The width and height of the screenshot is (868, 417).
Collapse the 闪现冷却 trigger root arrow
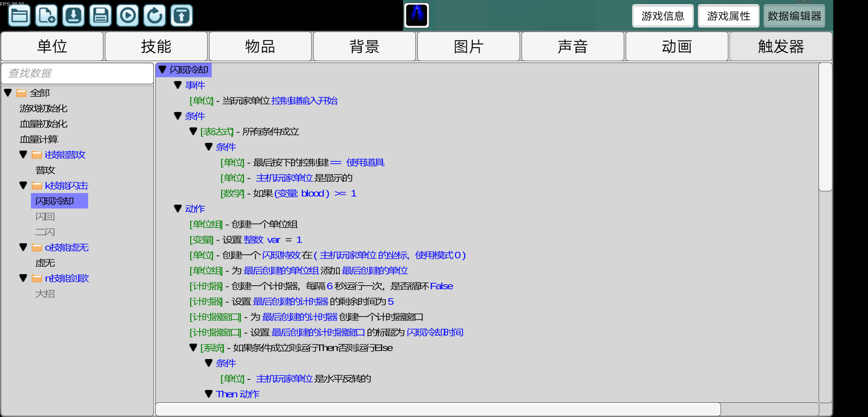(162, 69)
